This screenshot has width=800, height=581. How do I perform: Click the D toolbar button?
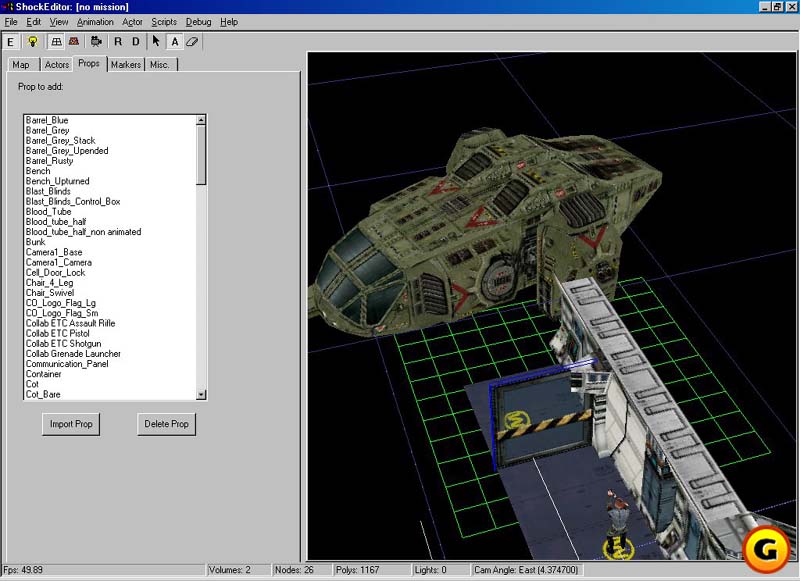coord(136,42)
